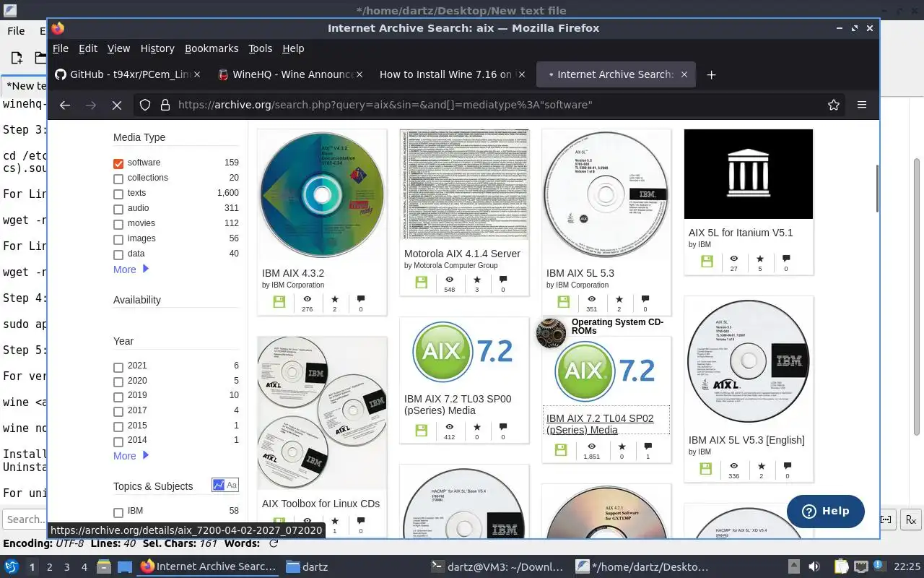Viewport: 924px width, 578px height.
Task: Click the reviews bubble under IBM AIX 4.3.2
Action: [x=361, y=299]
